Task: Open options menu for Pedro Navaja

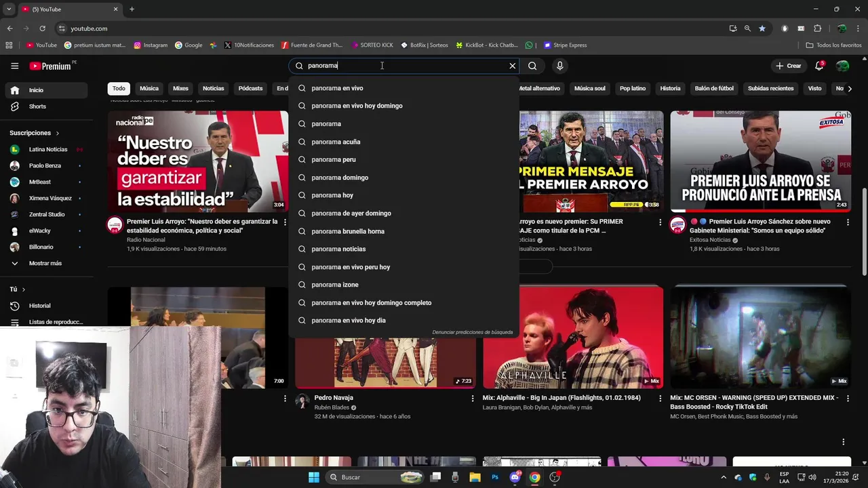Action: (x=473, y=399)
